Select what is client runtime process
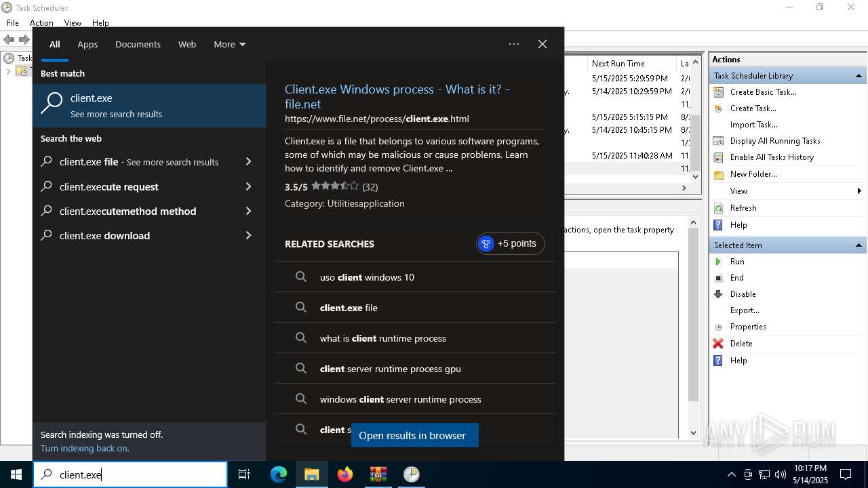Viewport: 868px width, 488px height. coord(415,338)
